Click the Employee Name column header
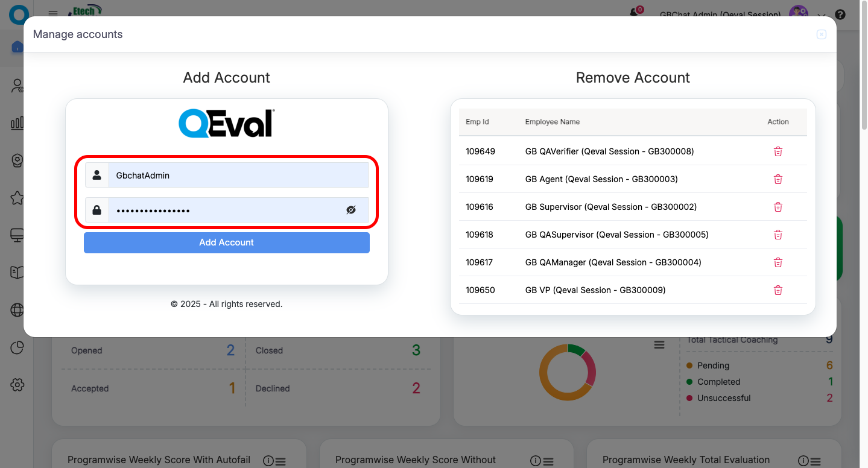Viewport: 868px width, 468px height. coord(552,122)
